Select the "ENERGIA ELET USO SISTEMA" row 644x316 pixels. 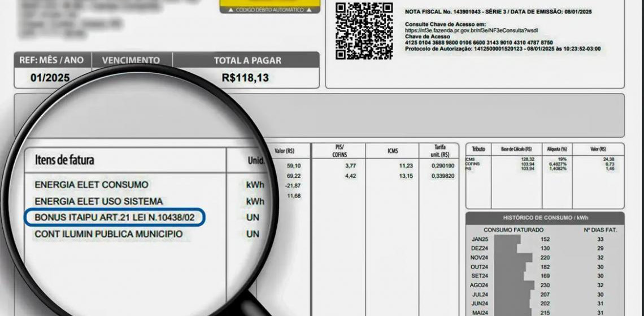point(98,201)
